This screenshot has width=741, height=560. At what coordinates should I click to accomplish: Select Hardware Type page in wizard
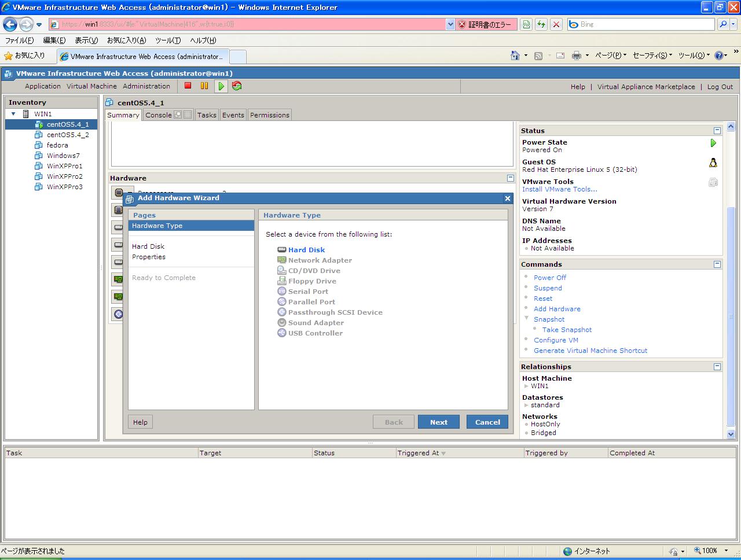[x=191, y=226]
